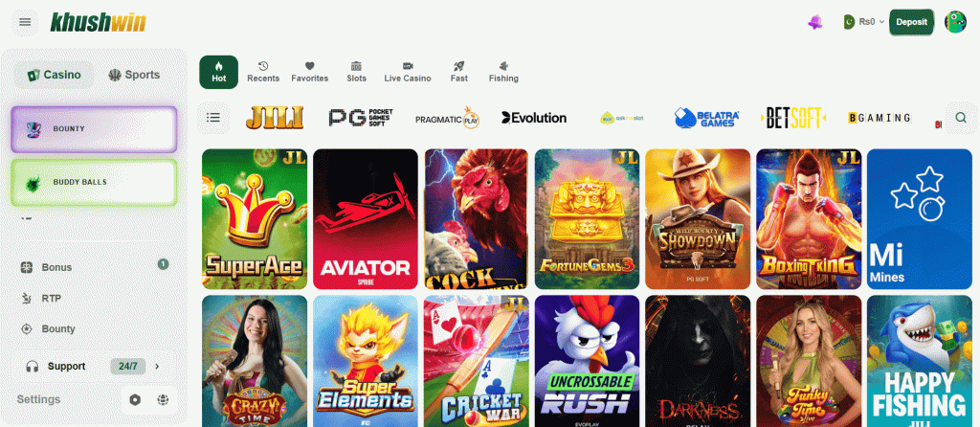980x427 pixels.
Task: Open 24/7 Support chat
Action: [x=94, y=367]
